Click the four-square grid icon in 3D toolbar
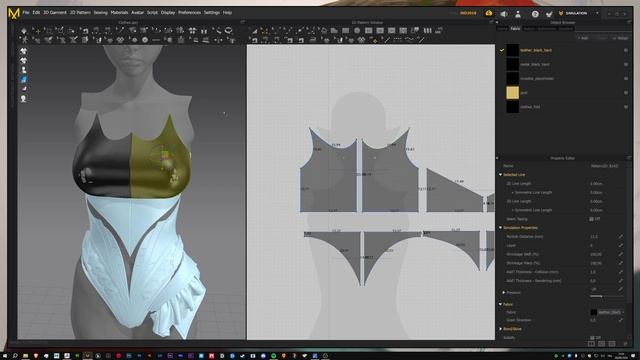Screen dimensions: 640x360 point(192,31)
